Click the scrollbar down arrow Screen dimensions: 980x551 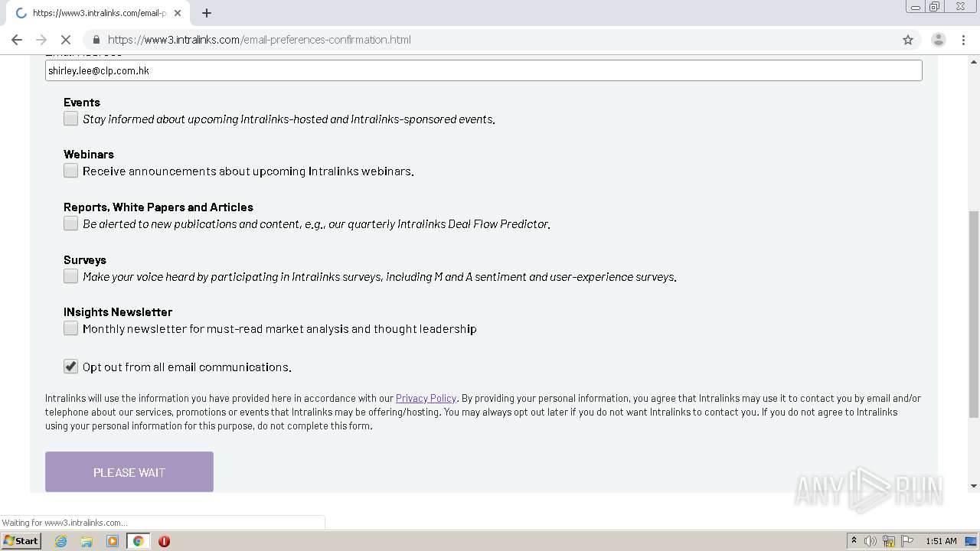point(974,486)
